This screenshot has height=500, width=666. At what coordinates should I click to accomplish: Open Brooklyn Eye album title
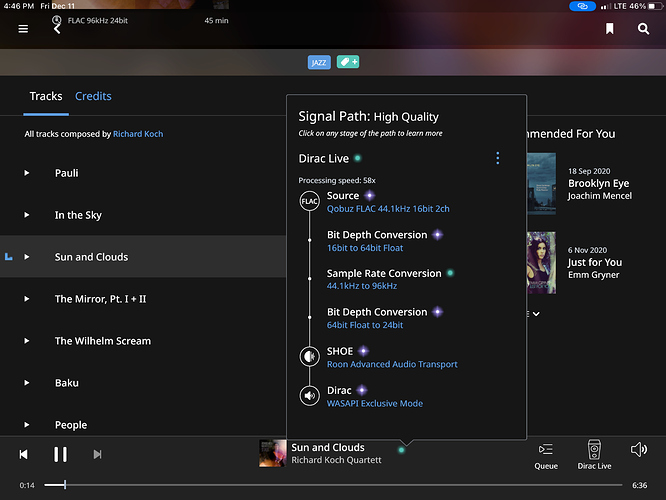[598, 184]
